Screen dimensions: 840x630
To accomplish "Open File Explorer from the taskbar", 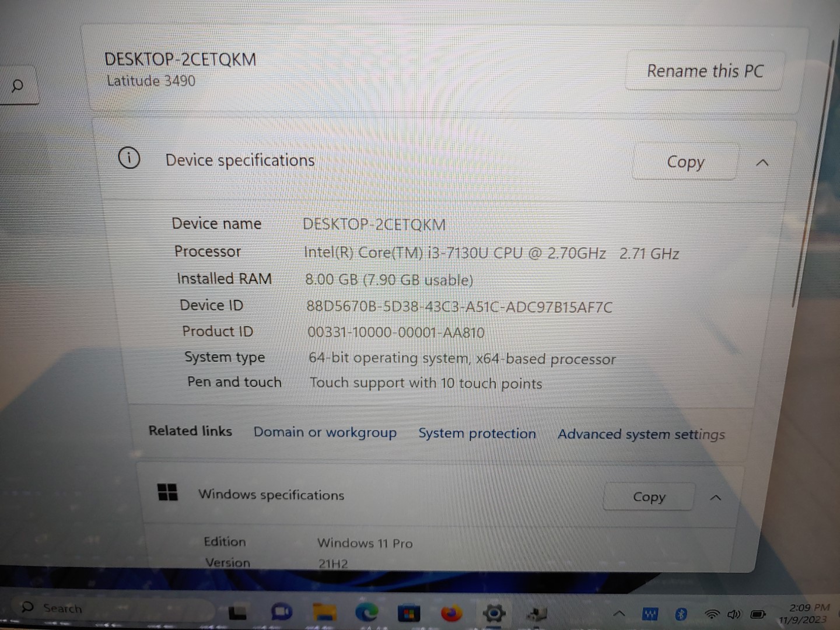I will pyautogui.click(x=324, y=612).
